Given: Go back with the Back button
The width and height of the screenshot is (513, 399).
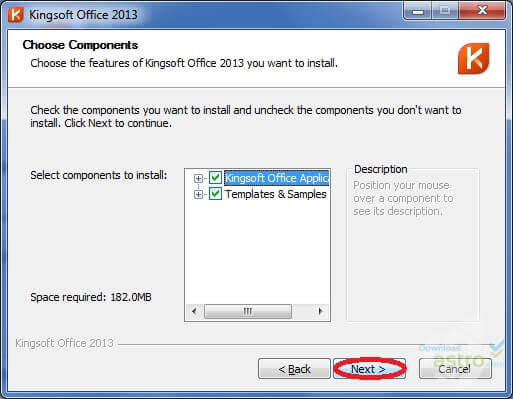Looking at the screenshot, I should pyautogui.click(x=294, y=369).
